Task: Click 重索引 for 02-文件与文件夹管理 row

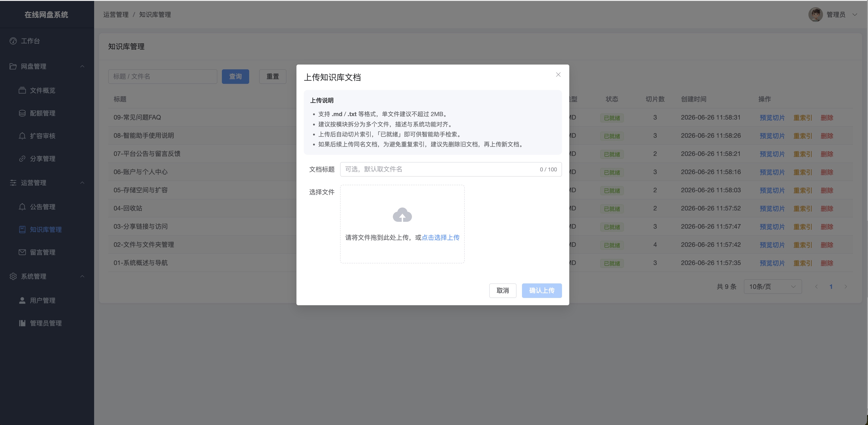Action: pos(803,245)
